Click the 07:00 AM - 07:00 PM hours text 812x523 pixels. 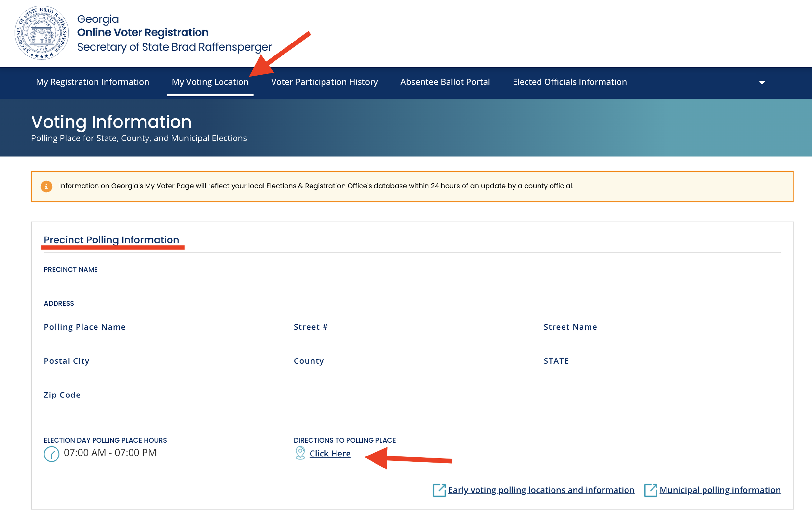[x=110, y=452]
